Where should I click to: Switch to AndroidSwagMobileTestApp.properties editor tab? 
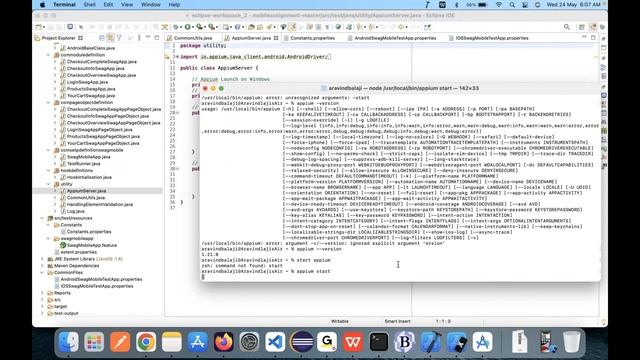tap(395, 38)
